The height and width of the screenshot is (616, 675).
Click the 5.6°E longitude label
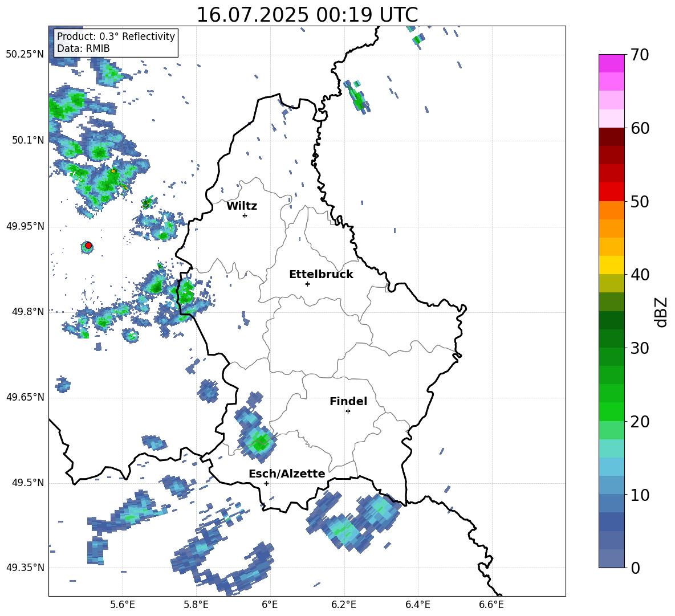[x=123, y=605]
